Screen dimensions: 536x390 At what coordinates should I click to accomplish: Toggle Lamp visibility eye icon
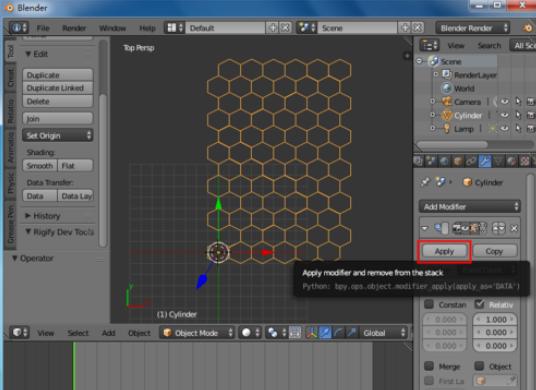[x=504, y=129]
